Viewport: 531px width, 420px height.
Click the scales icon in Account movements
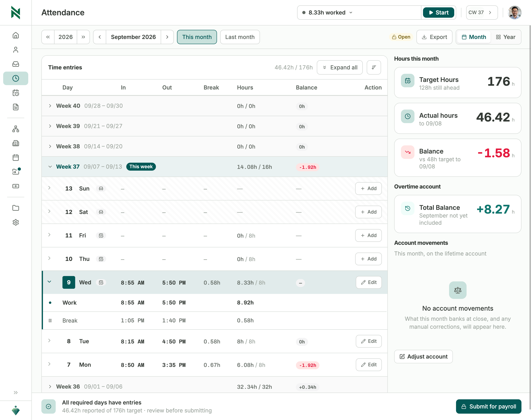(457, 290)
